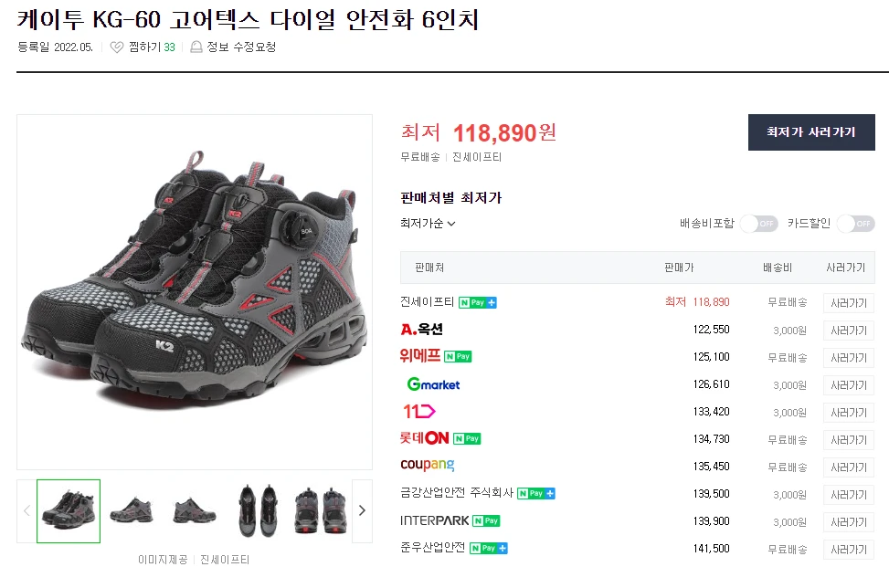This screenshot has width=889, height=588.
Task: Click the 위메프 seller logo
Action: [421, 356]
